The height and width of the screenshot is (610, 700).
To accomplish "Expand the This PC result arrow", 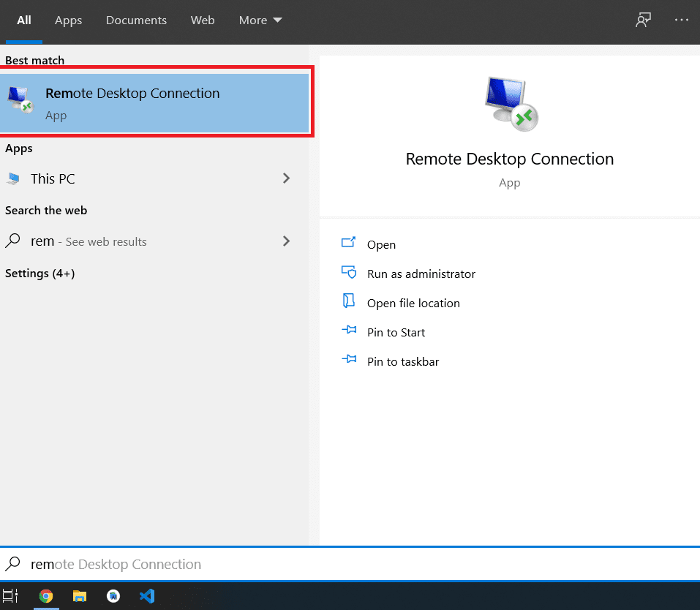I will [x=286, y=178].
